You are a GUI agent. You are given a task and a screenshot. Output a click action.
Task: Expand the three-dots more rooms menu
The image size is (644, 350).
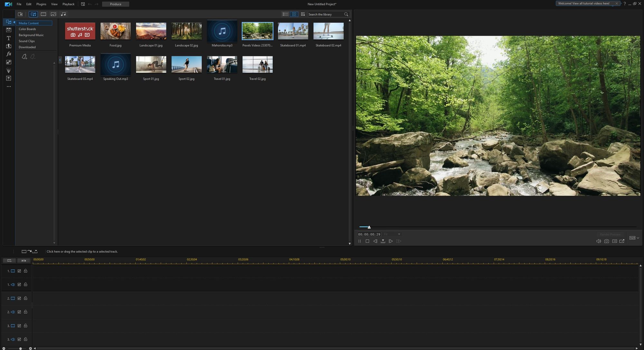(x=9, y=87)
